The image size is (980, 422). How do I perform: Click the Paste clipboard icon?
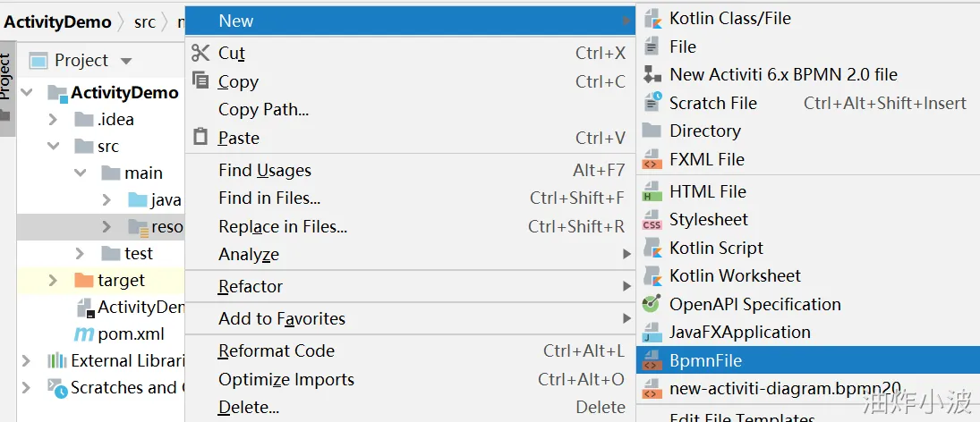(x=200, y=138)
